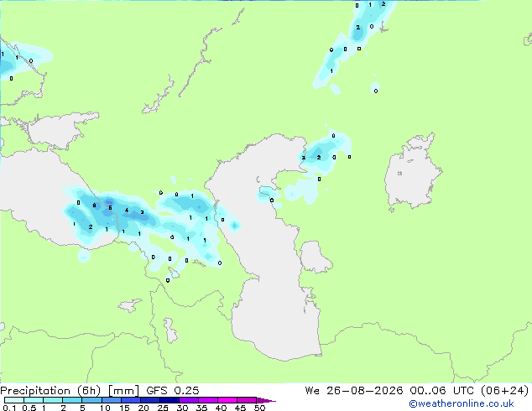
Task: Click the '50' legend scale label
Action: click(259, 408)
